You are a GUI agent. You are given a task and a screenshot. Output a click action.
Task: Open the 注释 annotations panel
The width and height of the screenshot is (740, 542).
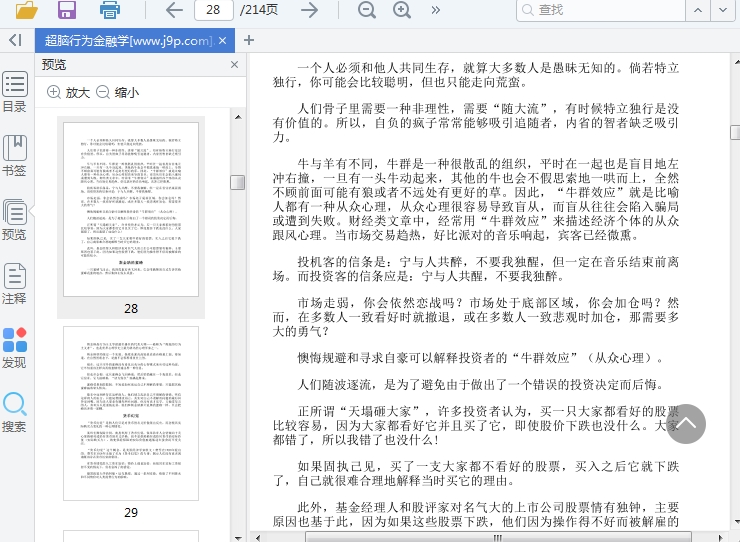click(15, 284)
